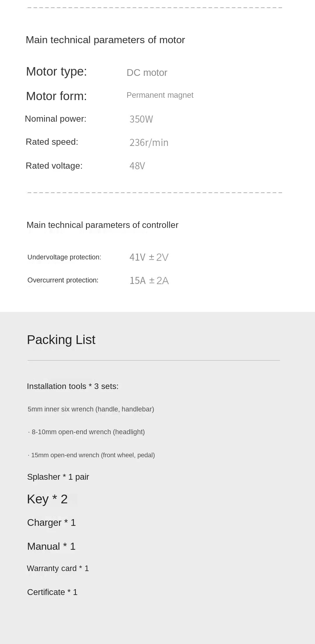Click the 'Motor type:' label
Screen dimensions: 315x644
[56, 71]
